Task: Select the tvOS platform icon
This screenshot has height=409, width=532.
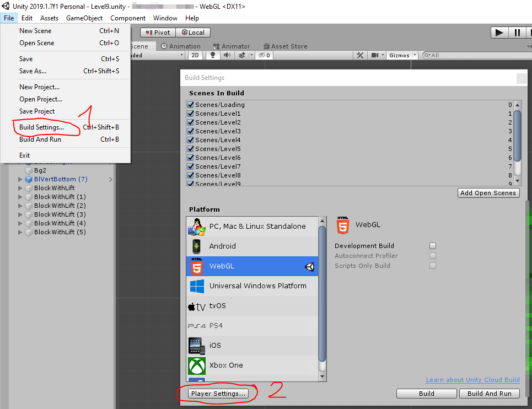Action: tap(197, 307)
